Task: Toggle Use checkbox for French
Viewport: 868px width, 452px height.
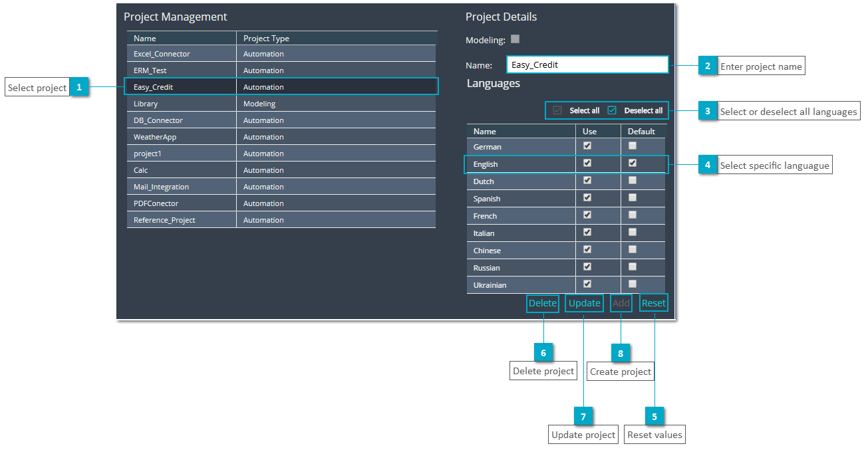Action: [587, 215]
